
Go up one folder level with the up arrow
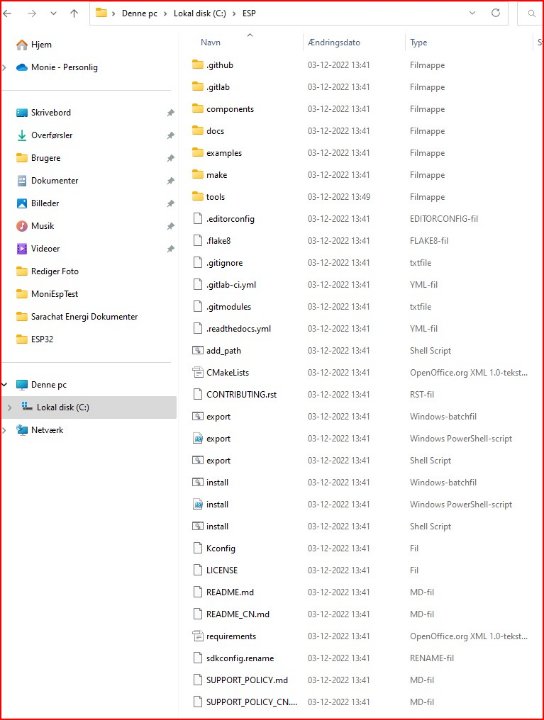coord(74,13)
